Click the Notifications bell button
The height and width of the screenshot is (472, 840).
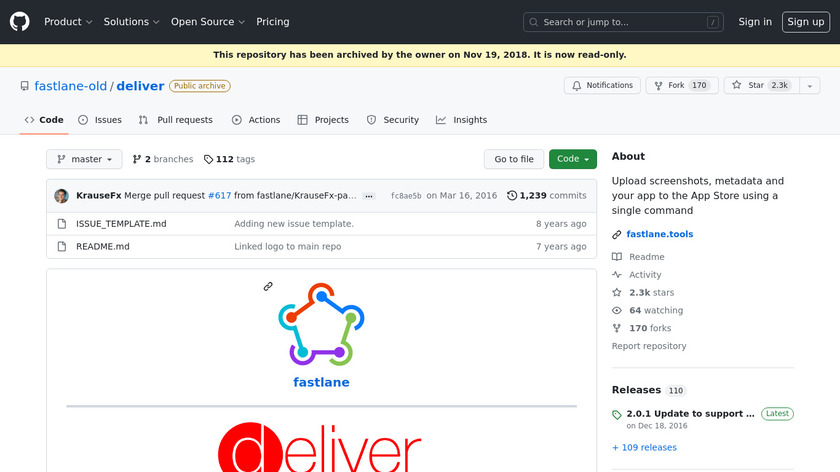(602, 85)
